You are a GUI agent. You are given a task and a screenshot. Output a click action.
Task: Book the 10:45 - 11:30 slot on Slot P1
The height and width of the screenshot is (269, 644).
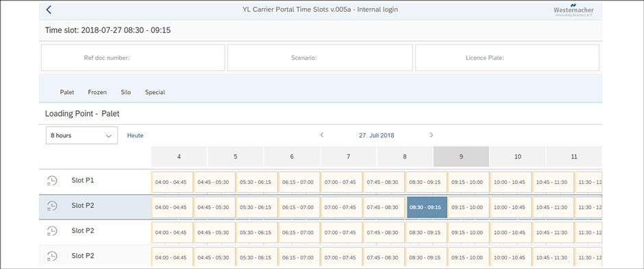[554, 183]
